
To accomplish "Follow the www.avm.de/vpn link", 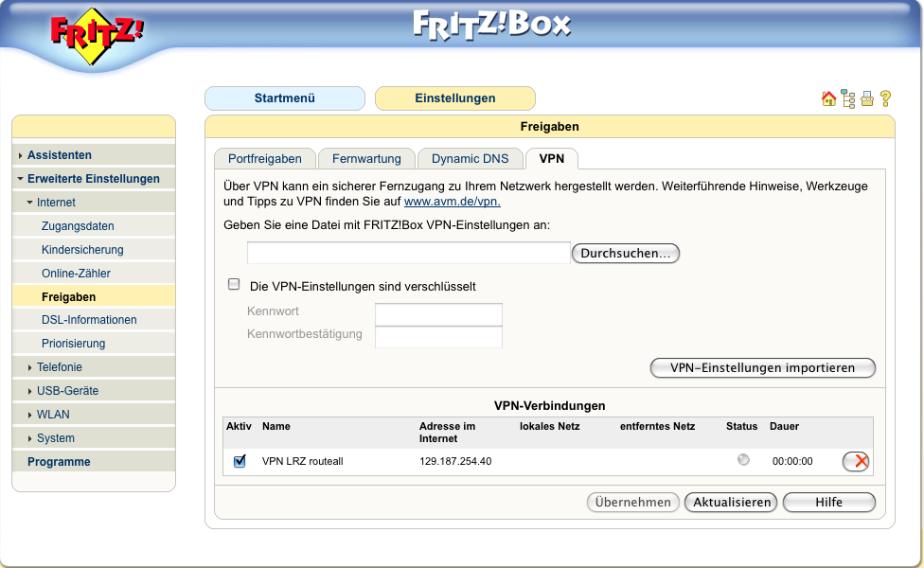I will 452,202.
